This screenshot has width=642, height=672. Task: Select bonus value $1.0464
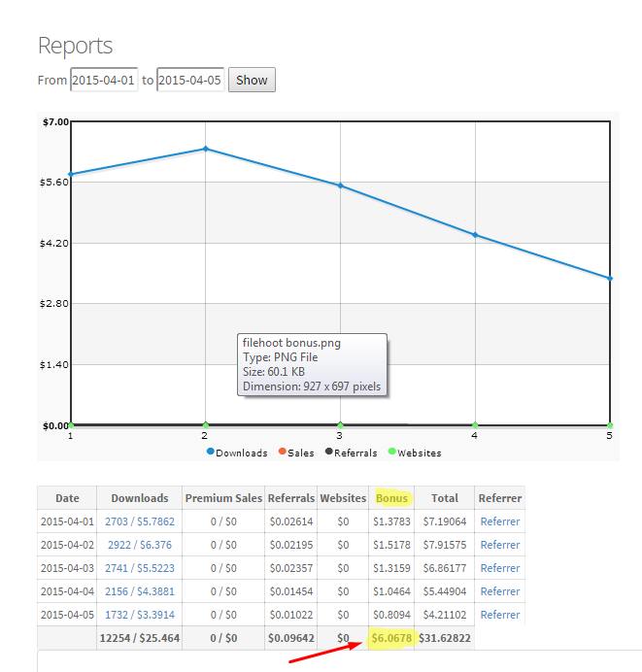[391, 591]
